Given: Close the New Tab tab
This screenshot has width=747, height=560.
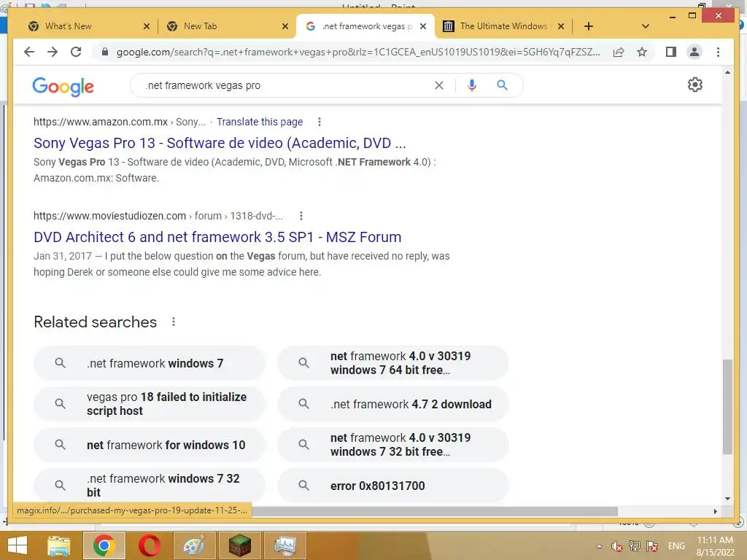Looking at the screenshot, I should [285, 26].
